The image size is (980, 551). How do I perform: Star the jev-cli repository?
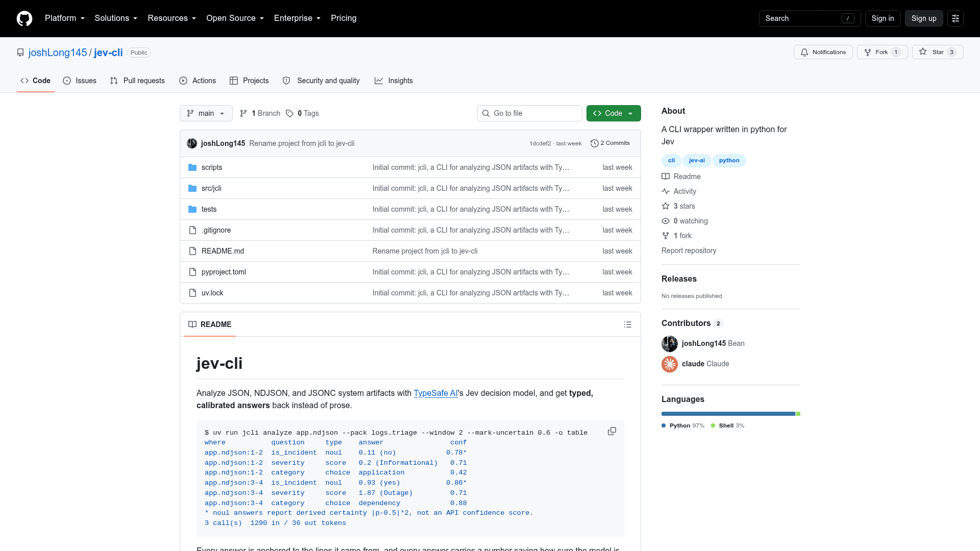(938, 52)
